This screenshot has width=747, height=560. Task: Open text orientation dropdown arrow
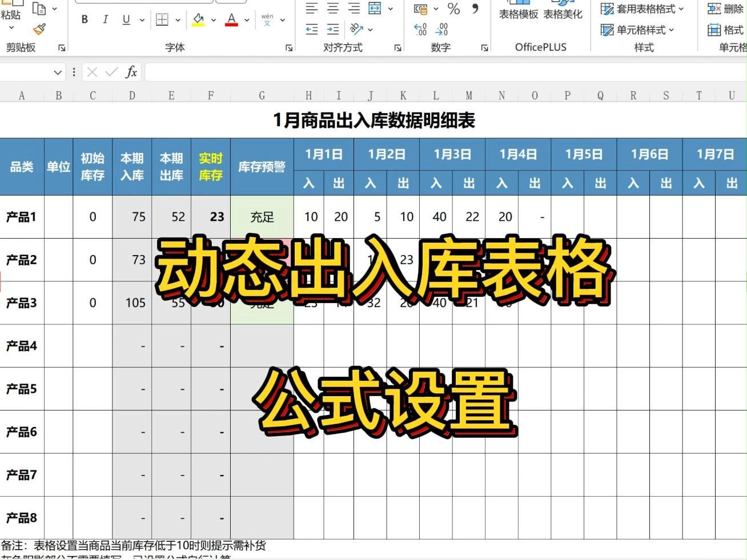click(x=371, y=30)
